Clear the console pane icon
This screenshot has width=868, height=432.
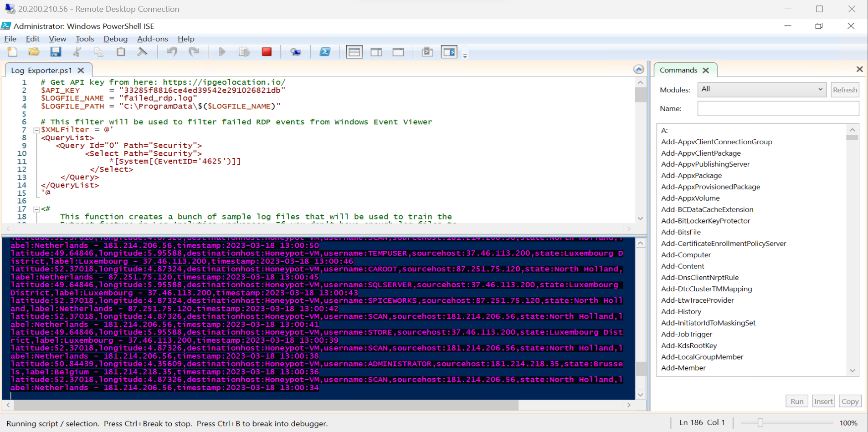tap(143, 52)
